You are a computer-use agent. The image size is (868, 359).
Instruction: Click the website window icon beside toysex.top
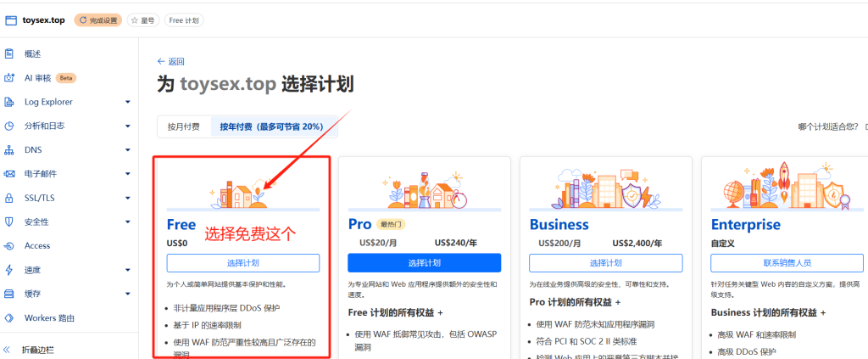click(11, 20)
